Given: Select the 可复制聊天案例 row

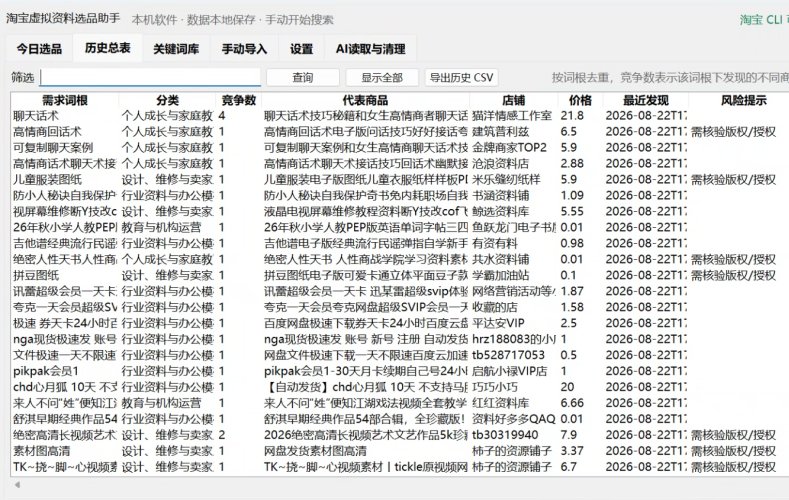Looking at the screenshot, I should click(400, 148).
